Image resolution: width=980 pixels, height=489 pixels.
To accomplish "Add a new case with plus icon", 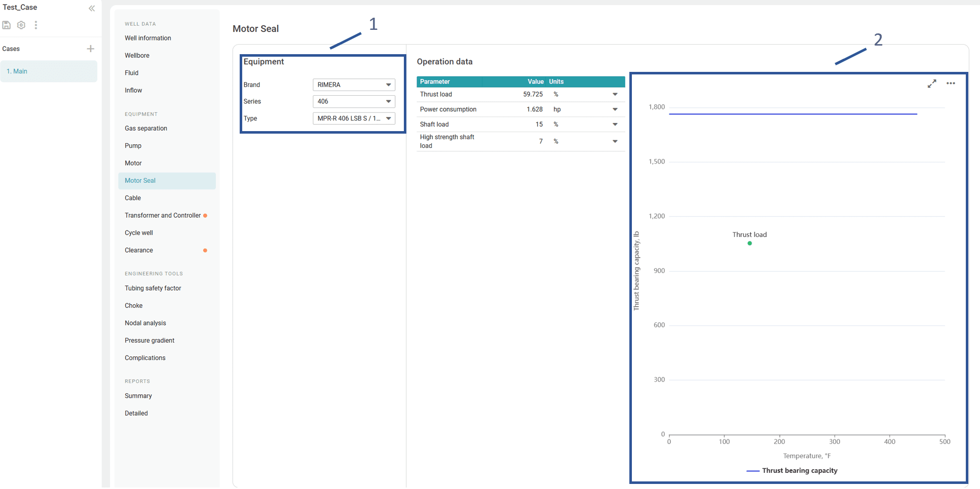I will (91, 49).
